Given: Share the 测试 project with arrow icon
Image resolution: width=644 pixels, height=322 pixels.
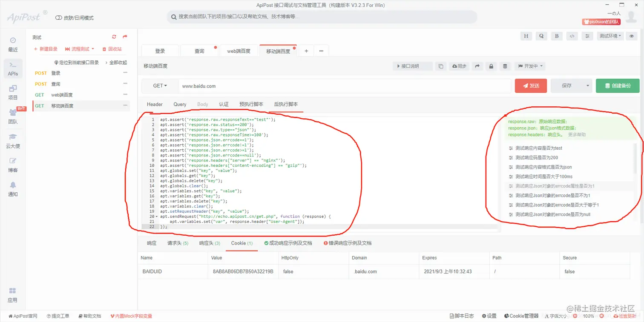Looking at the screenshot, I should [x=125, y=37].
